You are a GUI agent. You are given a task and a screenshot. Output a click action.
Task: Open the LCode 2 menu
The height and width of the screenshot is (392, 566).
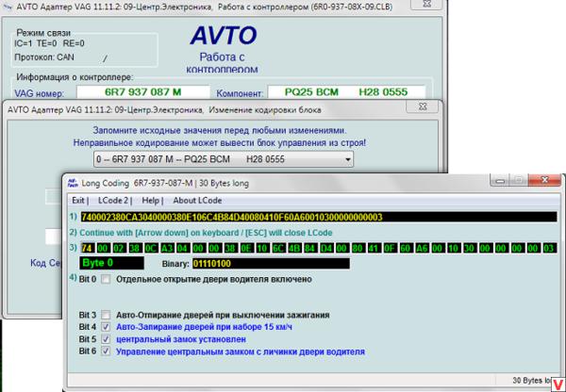pyautogui.click(x=113, y=201)
